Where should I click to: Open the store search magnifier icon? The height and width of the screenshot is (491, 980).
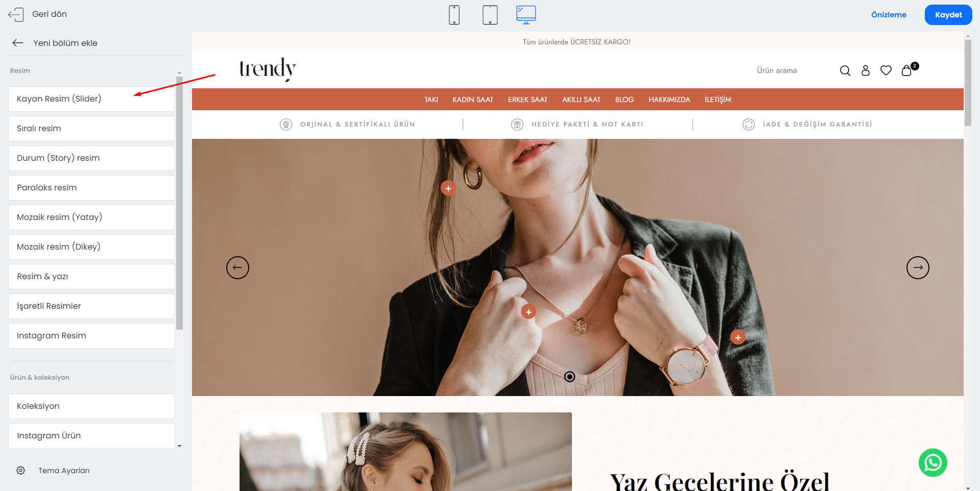click(x=845, y=70)
